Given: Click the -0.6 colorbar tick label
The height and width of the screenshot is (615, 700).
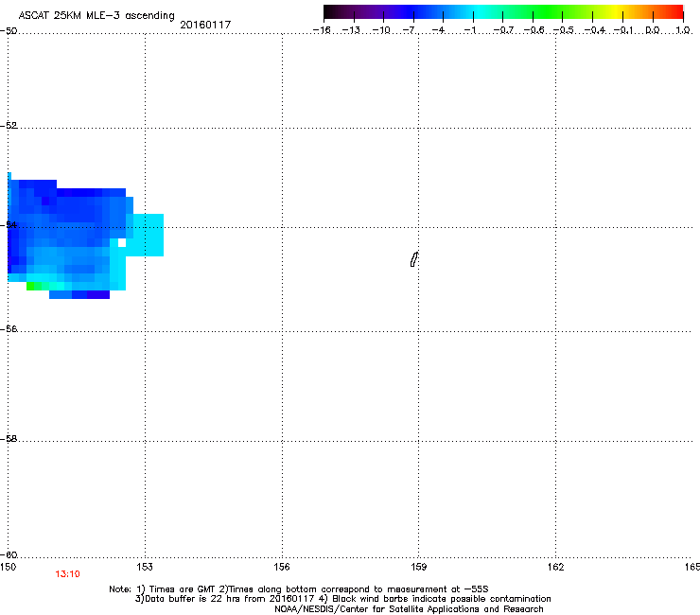Looking at the screenshot, I should click(x=534, y=30).
